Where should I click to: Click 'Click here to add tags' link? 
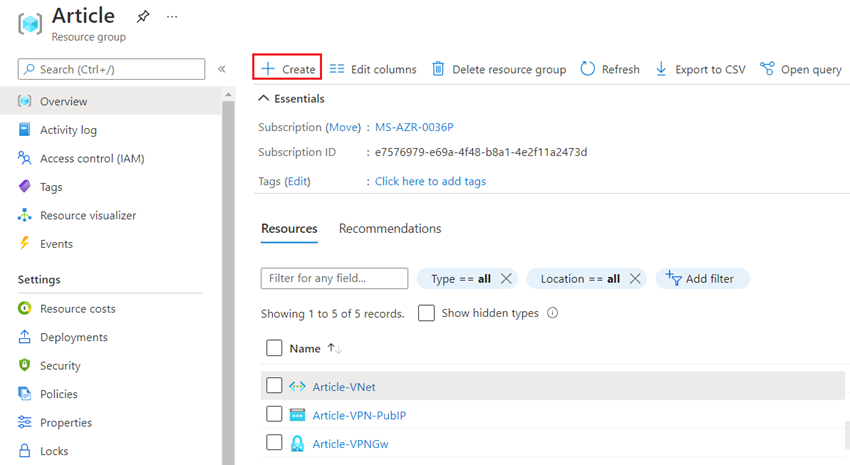[x=430, y=181]
